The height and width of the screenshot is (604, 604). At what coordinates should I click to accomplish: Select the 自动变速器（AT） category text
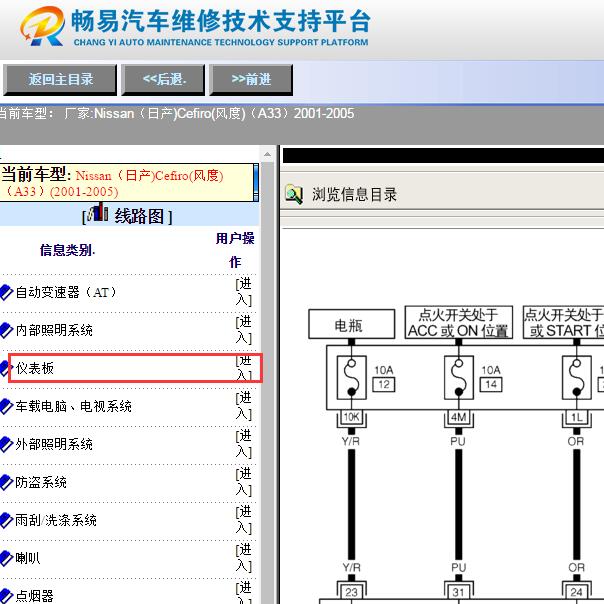[x=66, y=292]
